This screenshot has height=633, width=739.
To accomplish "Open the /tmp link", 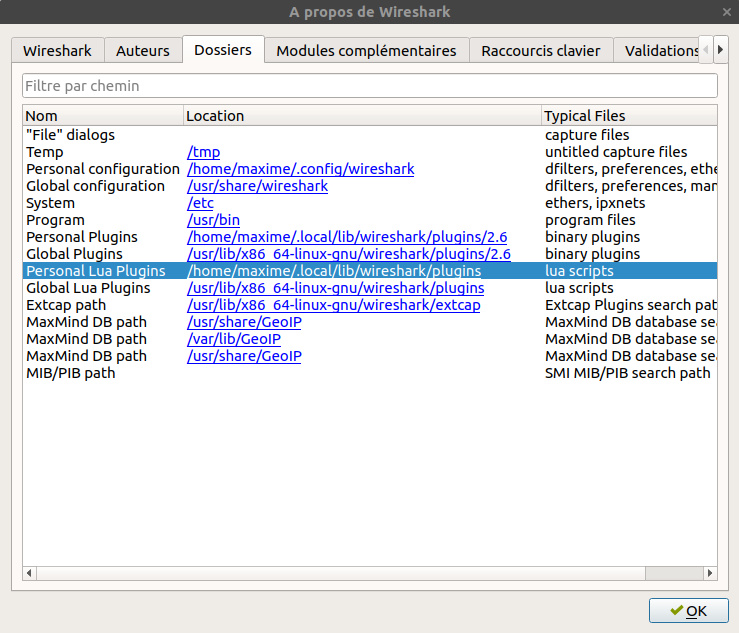I will tap(204, 152).
